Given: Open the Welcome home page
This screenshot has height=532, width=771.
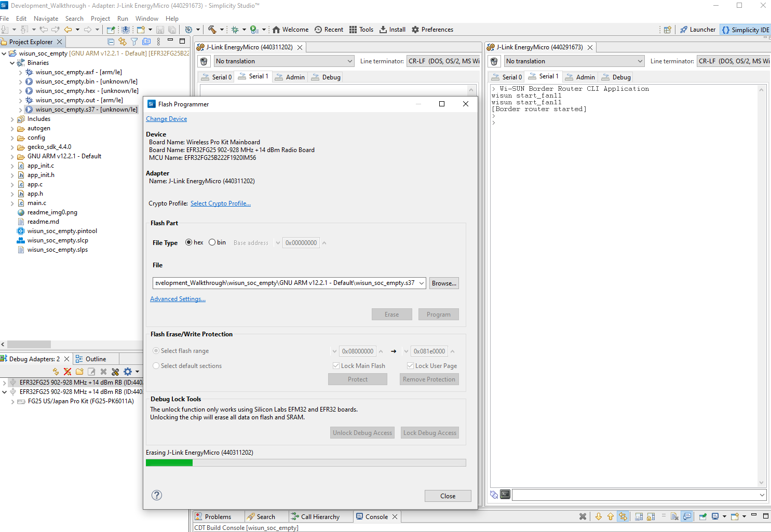Looking at the screenshot, I should point(290,30).
